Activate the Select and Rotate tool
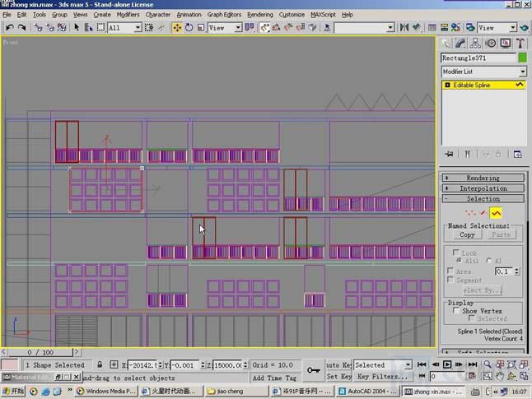Screen dimensions: 532x399 tap(189, 27)
